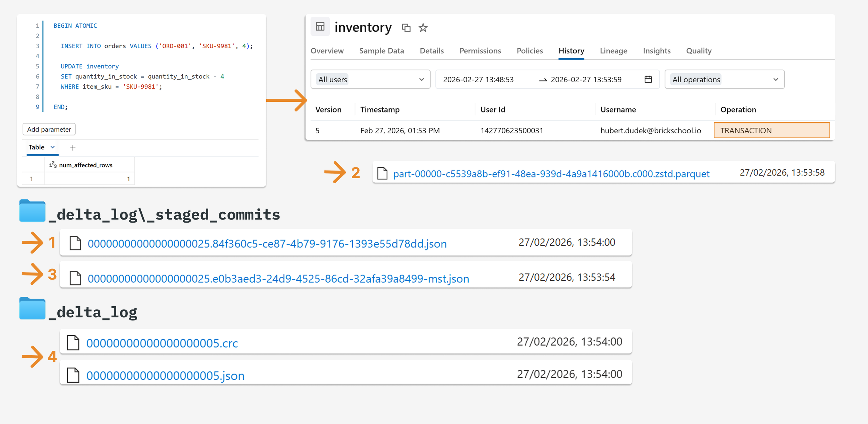Open the staged commit -mst.json file
The image size is (868, 424).
pos(278,279)
